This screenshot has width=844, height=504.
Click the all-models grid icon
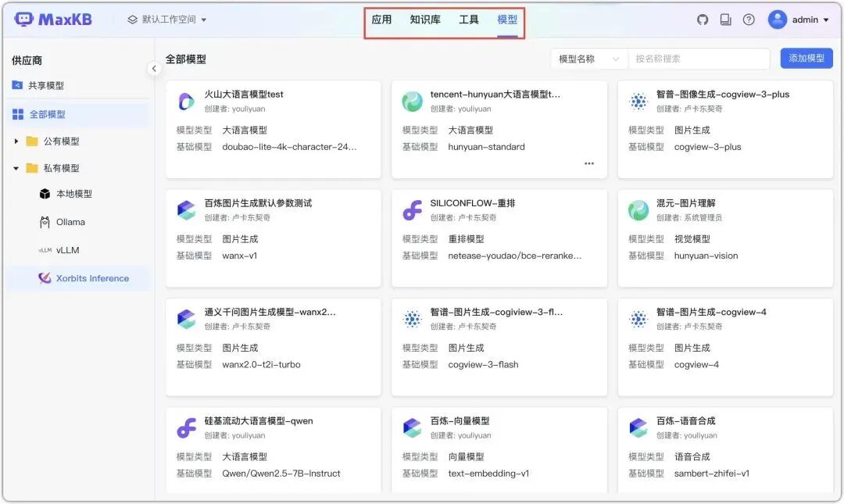(x=18, y=114)
